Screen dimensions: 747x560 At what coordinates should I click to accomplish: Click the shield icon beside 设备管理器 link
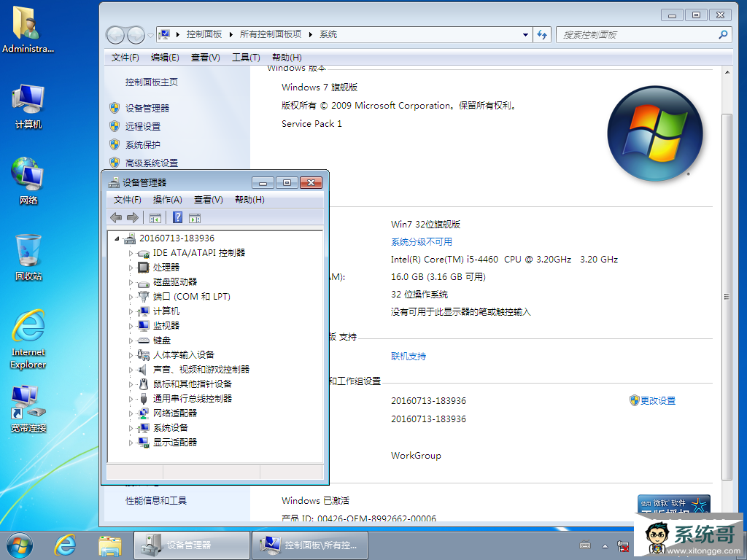[115, 108]
